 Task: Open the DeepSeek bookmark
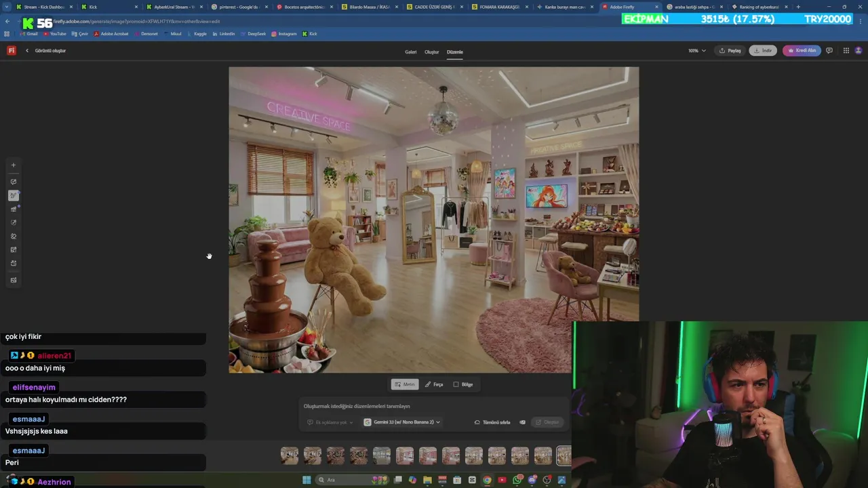click(253, 34)
